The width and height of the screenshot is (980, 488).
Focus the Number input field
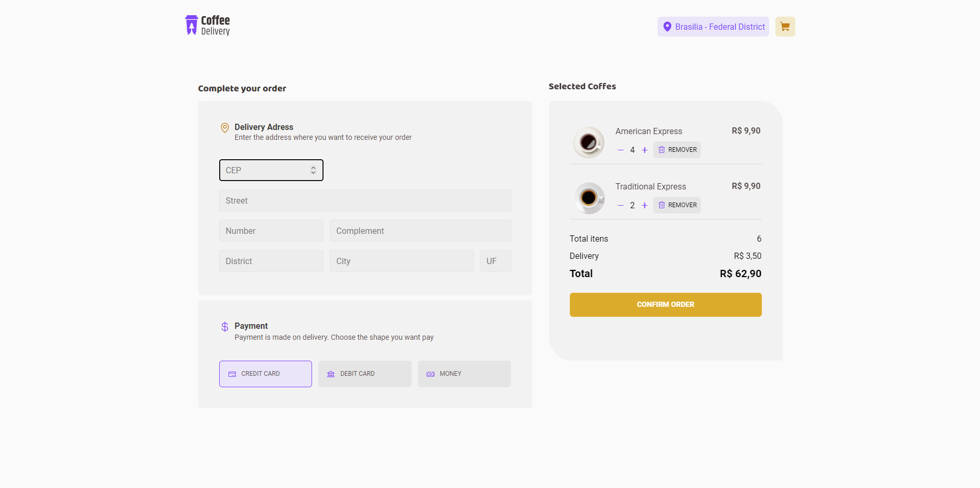coord(271,231)
